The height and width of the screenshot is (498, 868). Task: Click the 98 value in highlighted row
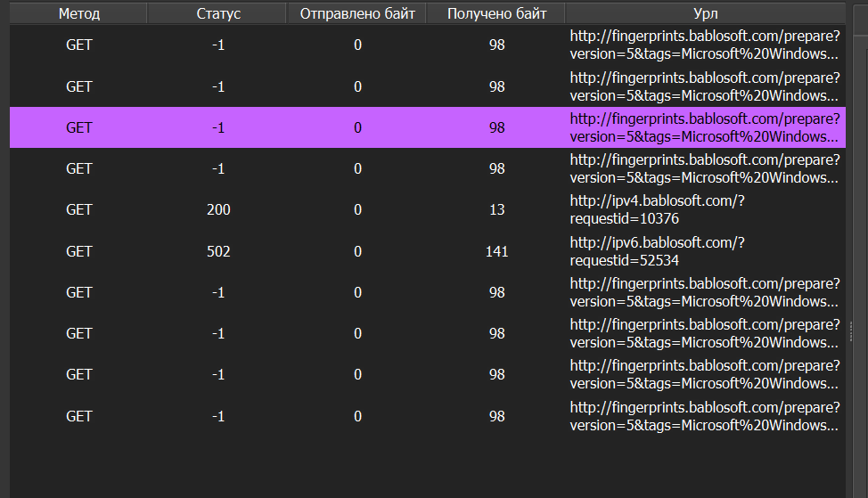click(x=496, y=127)
